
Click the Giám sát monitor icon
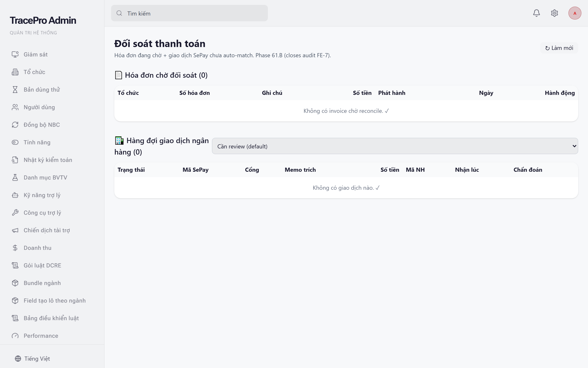(x=15, y=54)
